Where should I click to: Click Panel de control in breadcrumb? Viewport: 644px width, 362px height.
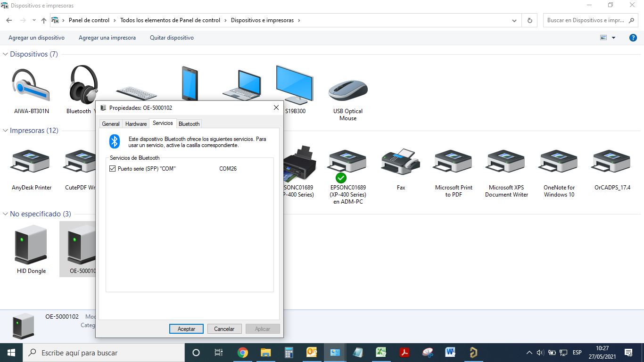click(89, 20)
